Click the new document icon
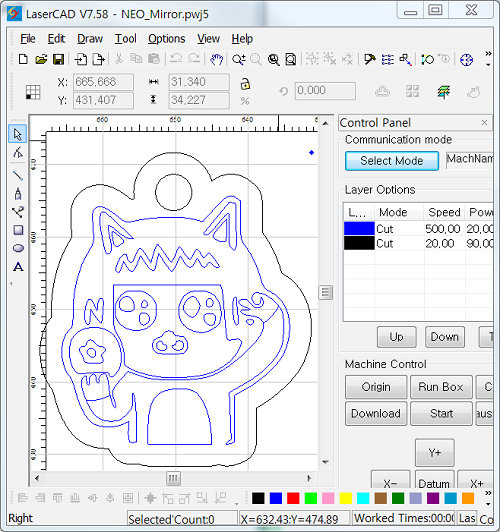The image size is (500, 532). (x=23, y=59)
